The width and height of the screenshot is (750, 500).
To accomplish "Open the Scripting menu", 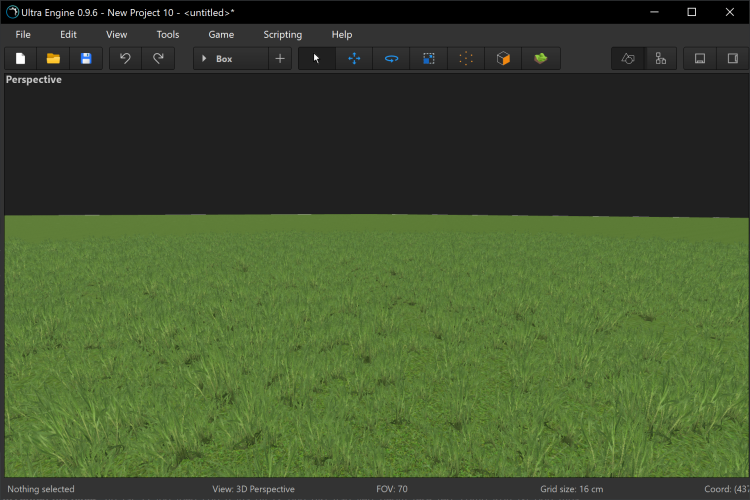I will 283,34.
